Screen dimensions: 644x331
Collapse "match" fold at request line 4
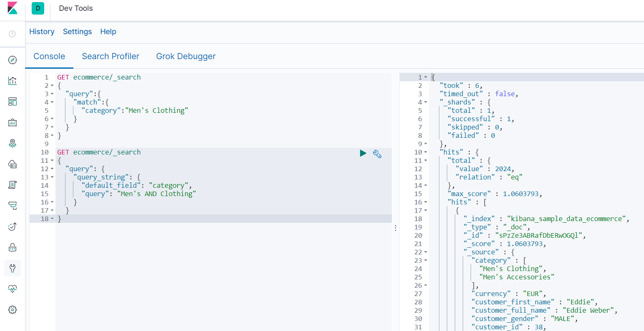coord(52,102)
